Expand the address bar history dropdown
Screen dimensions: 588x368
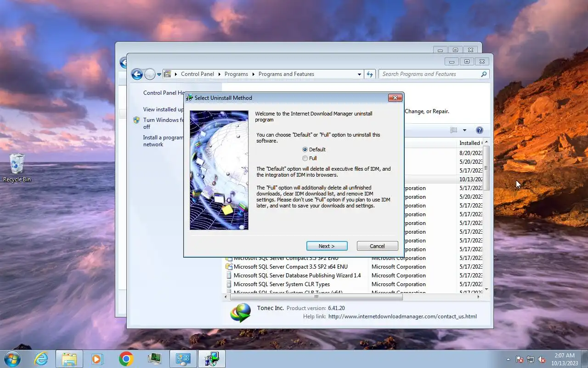coord(359,74)
